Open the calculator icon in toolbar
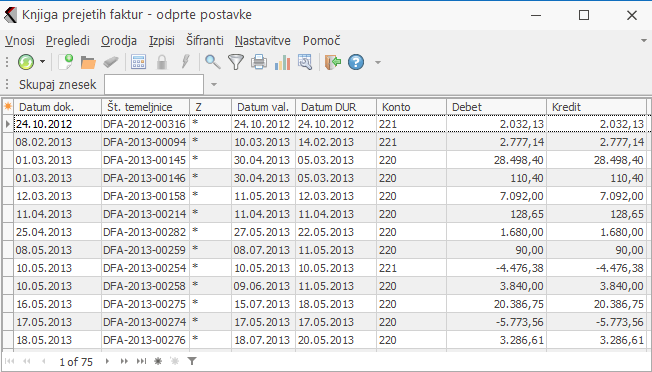Image resolution: width=652 pixels, height=372 pixels. pos(138,62)
